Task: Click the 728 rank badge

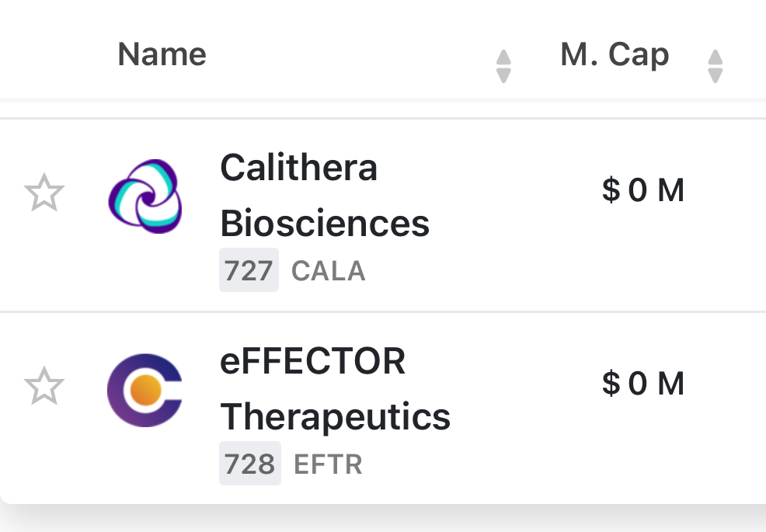Action: coord(249,464)
